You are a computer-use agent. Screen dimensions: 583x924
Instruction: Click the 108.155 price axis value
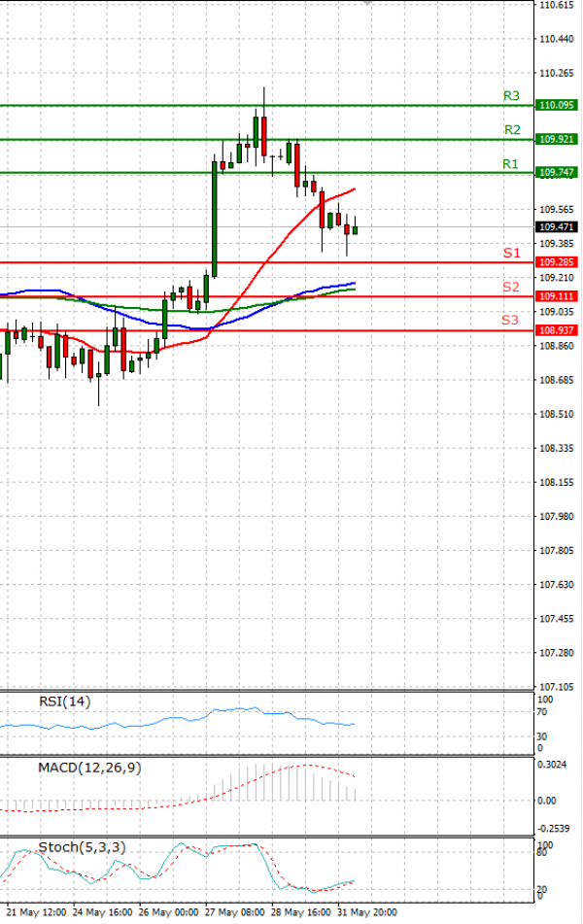[x=557, y=483]
